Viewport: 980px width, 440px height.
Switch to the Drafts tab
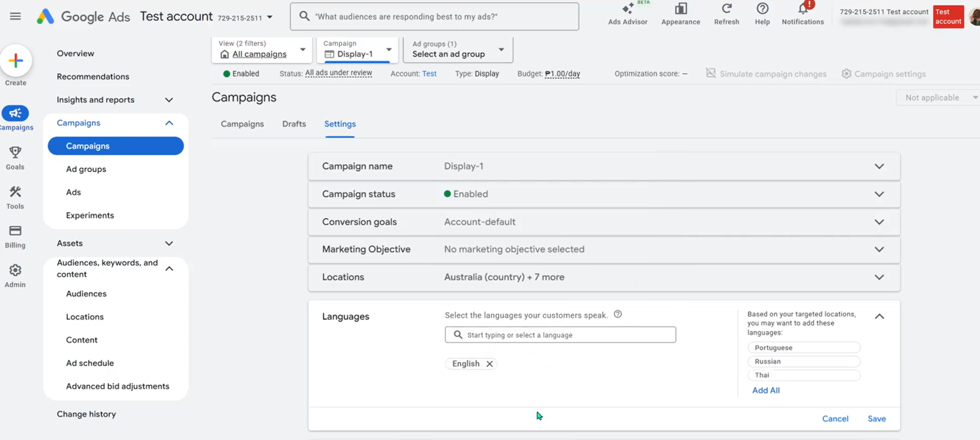(x=294, y=124)
